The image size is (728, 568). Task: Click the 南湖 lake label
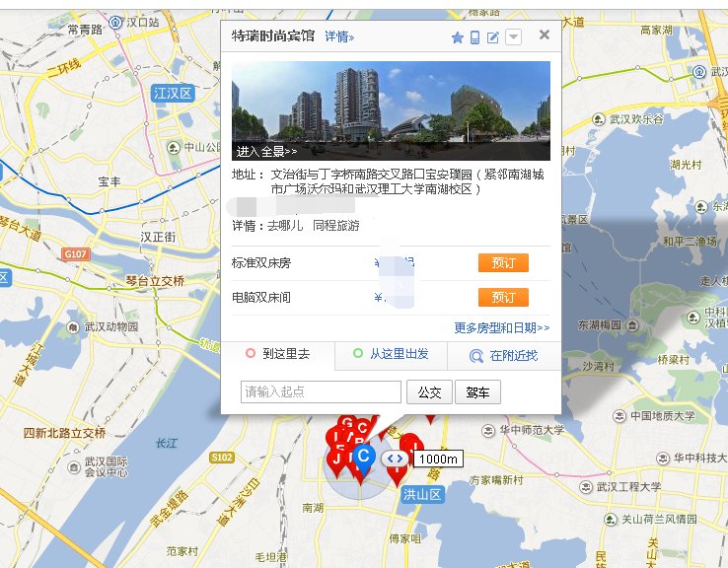[x=313, y=508]
